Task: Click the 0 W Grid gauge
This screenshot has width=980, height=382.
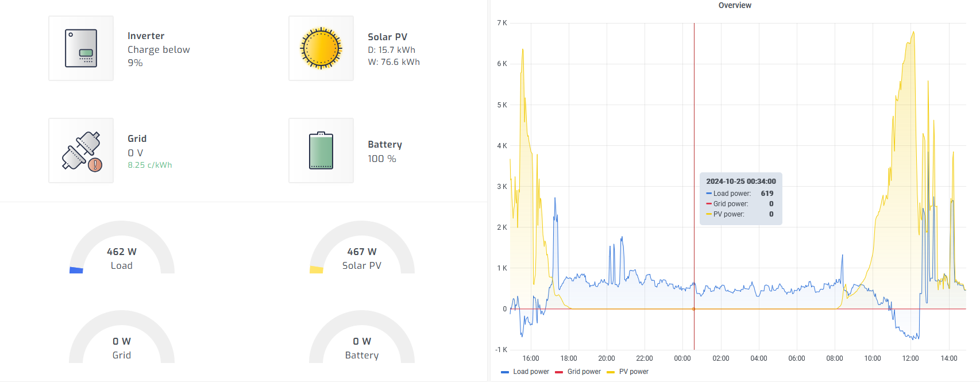Action: 122,337
